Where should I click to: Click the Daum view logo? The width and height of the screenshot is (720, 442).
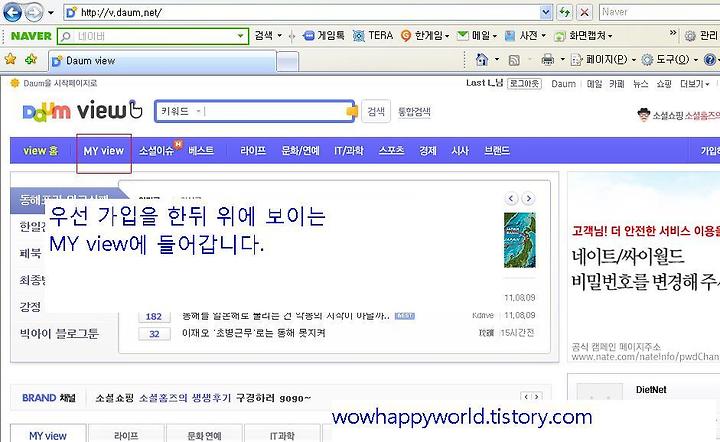[x=83, y=111]
